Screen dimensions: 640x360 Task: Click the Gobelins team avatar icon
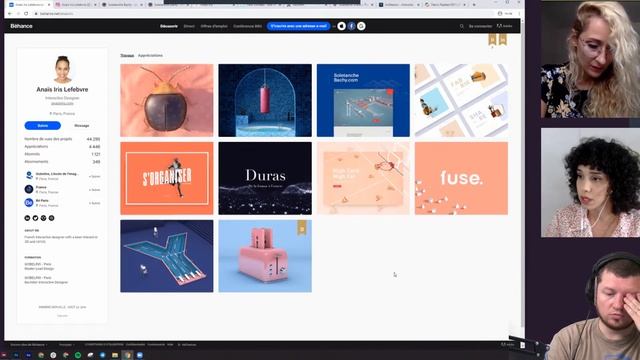point(29,176)
